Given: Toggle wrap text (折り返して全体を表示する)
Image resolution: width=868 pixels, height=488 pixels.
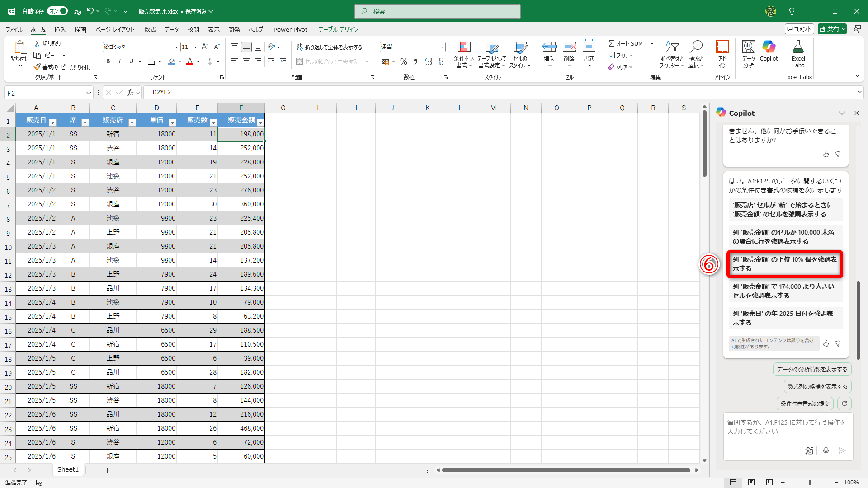Looking at the screenshot, I should click(330, 47).
